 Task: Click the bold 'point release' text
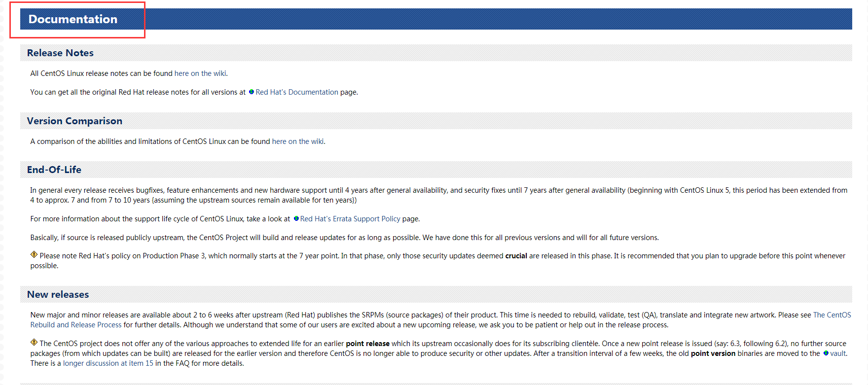point(367,344)
